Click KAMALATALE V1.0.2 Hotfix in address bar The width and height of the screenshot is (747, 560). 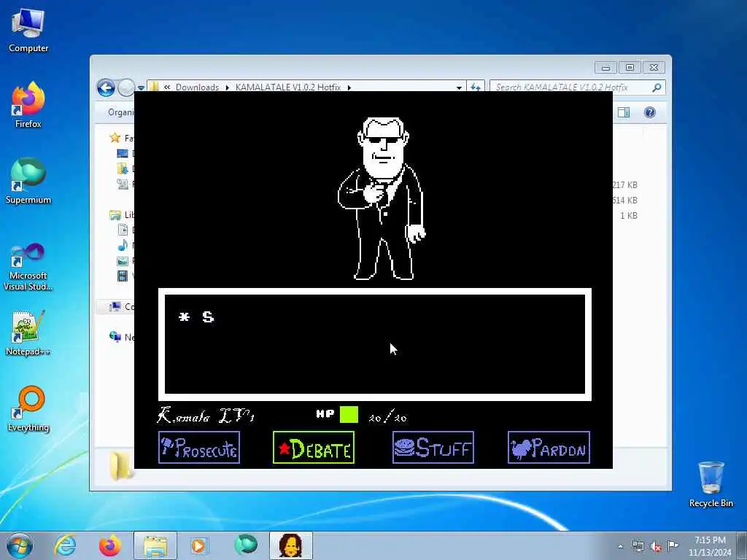click(x=287, y=87)
